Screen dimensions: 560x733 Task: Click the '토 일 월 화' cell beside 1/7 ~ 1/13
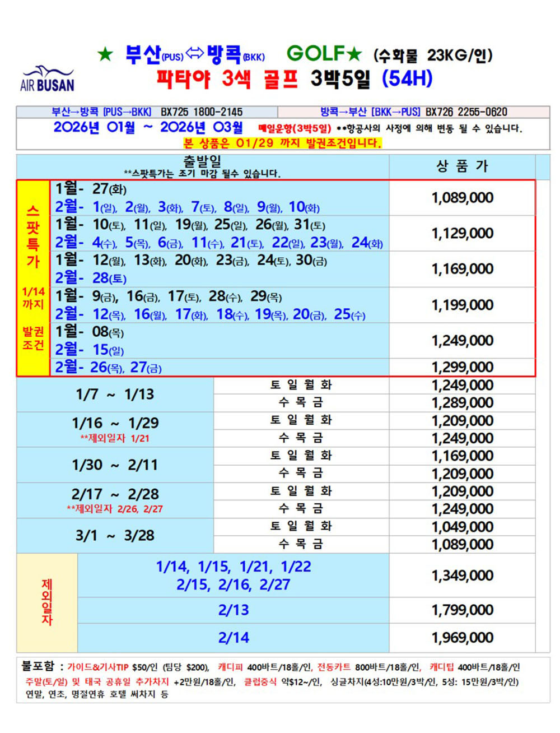click(x=301, y=385)
